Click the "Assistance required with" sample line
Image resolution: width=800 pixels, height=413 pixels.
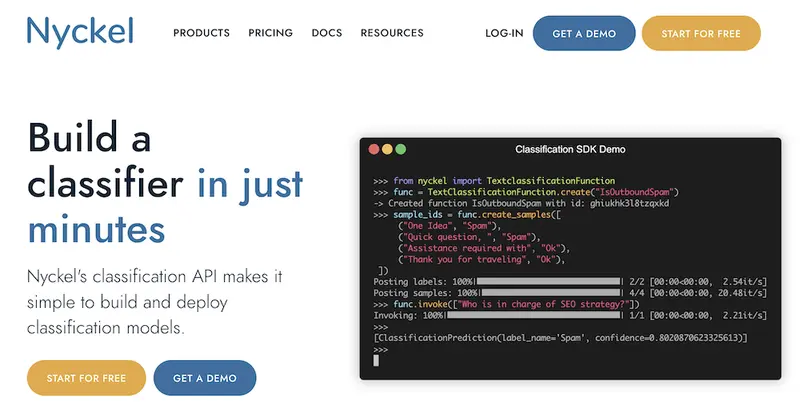pyautogui.click(x=484, y=248)
